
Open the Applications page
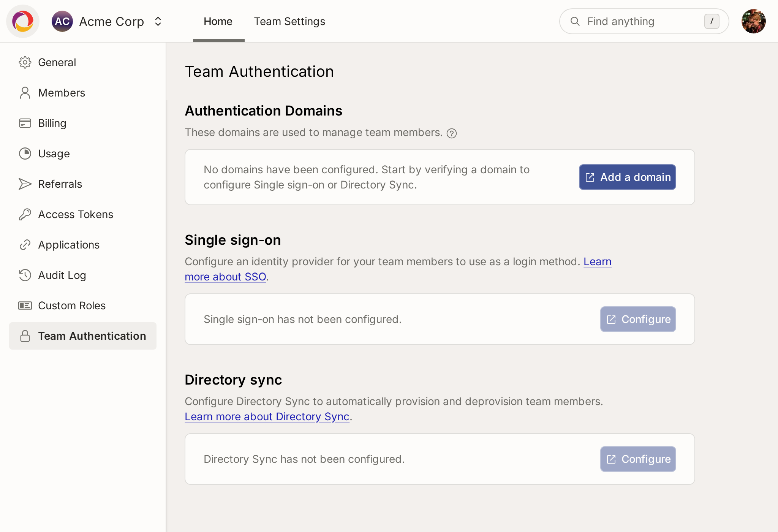tap(83, 245)
